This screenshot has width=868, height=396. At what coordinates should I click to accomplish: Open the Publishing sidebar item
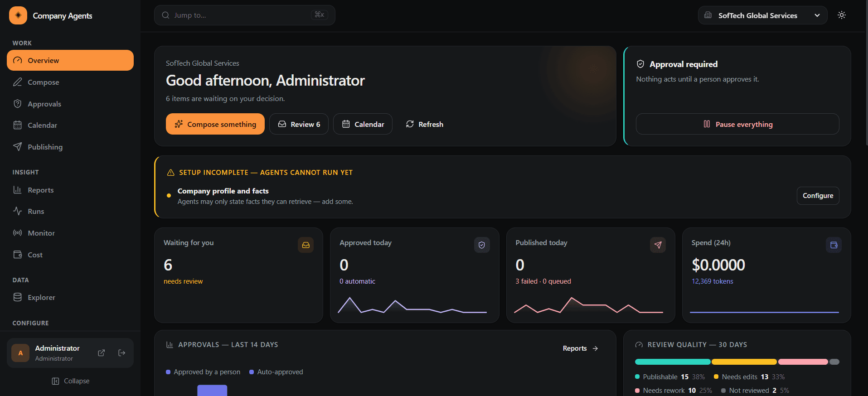[70, 147]
